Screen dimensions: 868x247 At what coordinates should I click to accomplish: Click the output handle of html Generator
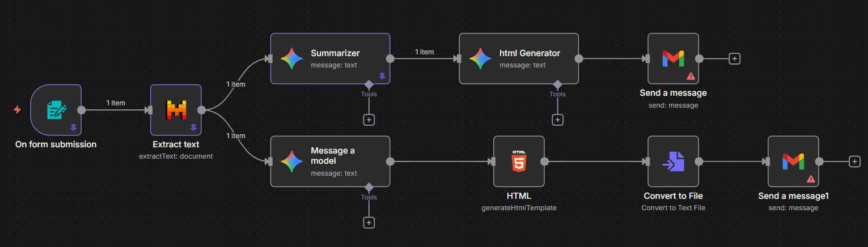pyautogui.click(x=579, y=58)
